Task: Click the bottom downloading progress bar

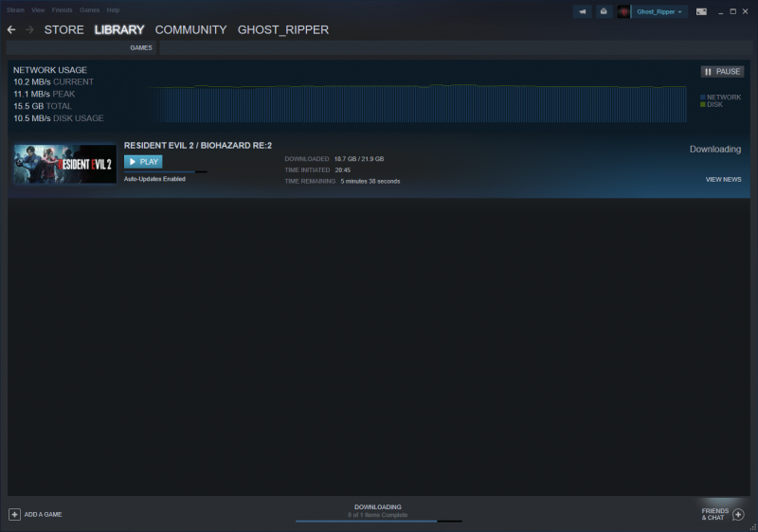Action: [378, 520]
